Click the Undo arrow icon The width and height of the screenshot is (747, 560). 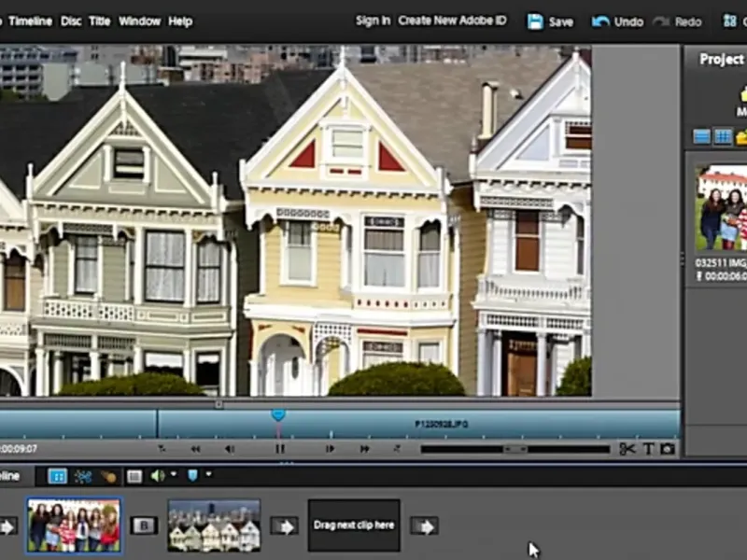pyautogui.click(x=600, y=21)
